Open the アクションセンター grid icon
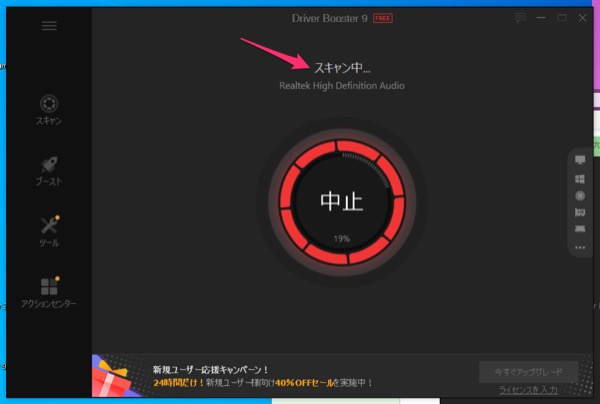The height and width of the screenshot is (404, 600). [49, 287]
